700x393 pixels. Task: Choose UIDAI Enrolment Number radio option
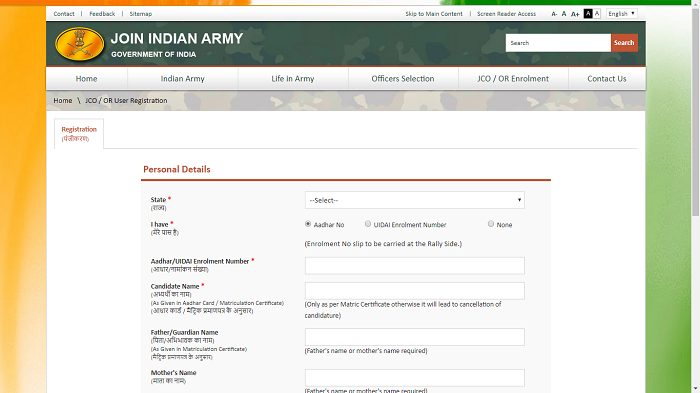[x=368, y=224]
